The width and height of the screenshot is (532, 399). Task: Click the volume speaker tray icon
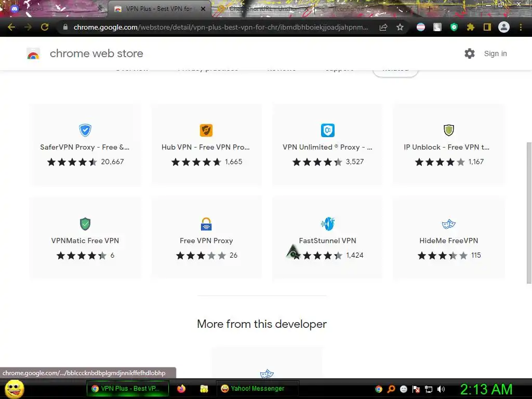click(441, 389)
